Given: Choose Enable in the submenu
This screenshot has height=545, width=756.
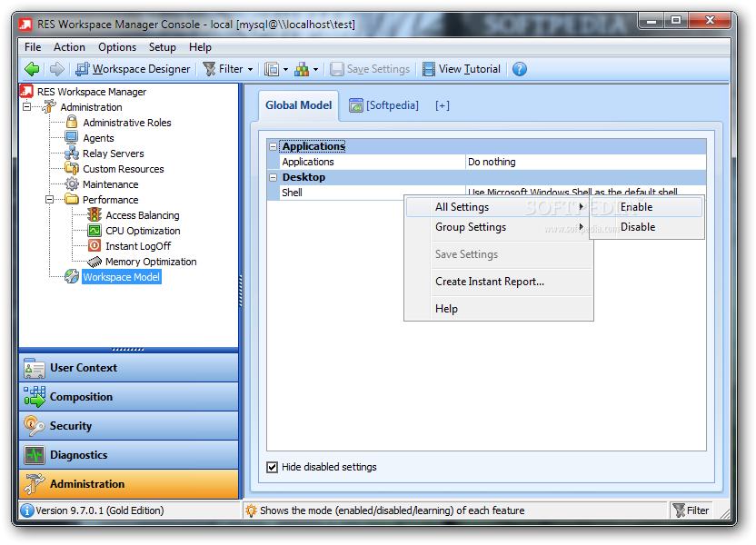Looking at the screenshot, I should pyautogui.click(x=646, y=207).
